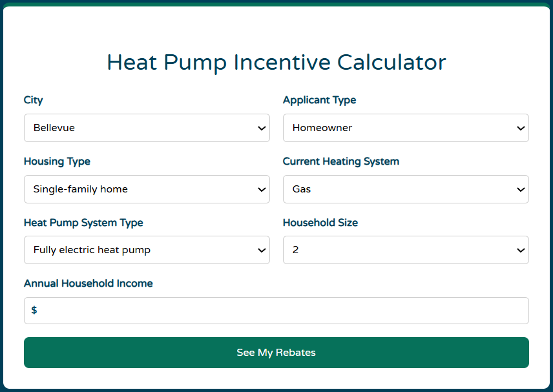Click the chevron arrow in the City dropdown

point(262,129)
